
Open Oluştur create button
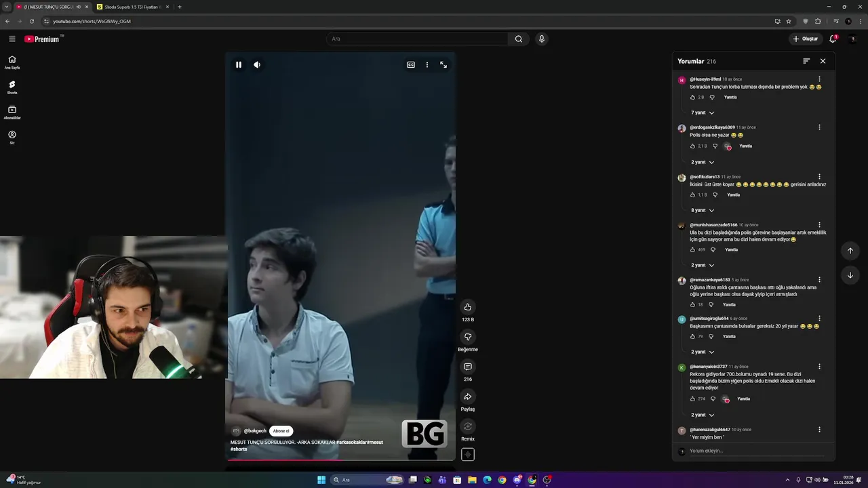click(x=806, y=39)
